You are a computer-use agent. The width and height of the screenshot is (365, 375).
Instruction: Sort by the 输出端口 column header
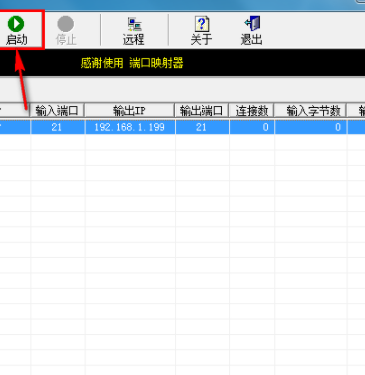coord(202,110)
